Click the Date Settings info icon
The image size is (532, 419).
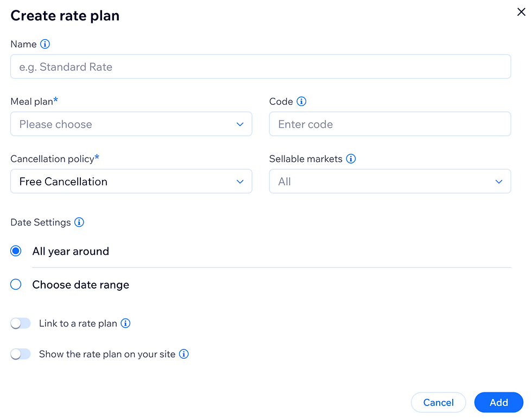coord(79,222)
